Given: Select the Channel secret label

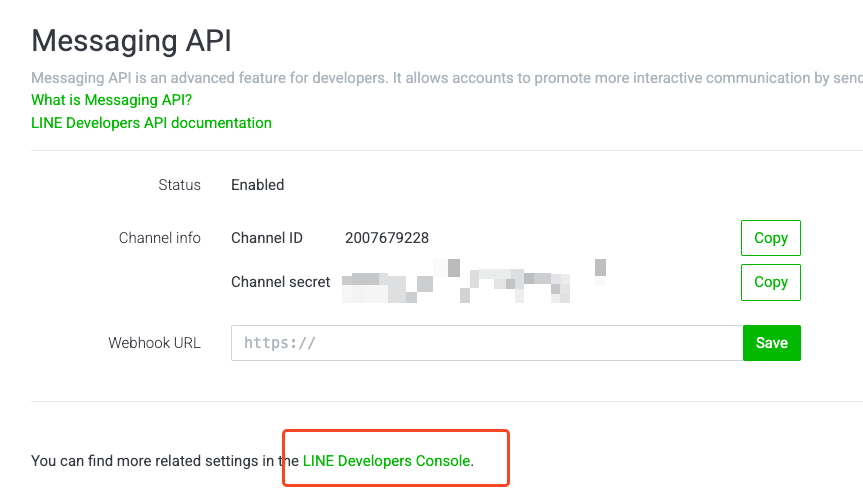Looking at the screenshot, I should [281, 282].
